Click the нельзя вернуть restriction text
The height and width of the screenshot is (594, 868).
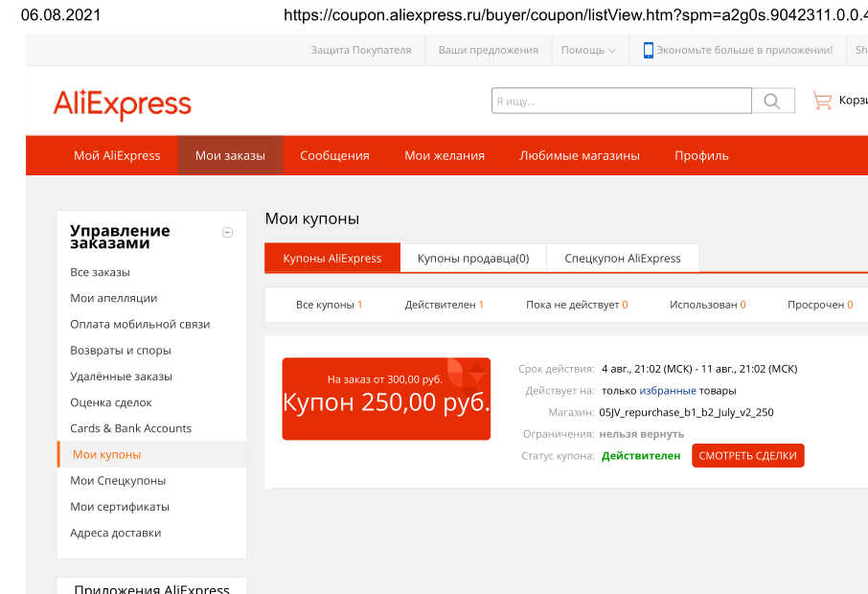(642, 434)
